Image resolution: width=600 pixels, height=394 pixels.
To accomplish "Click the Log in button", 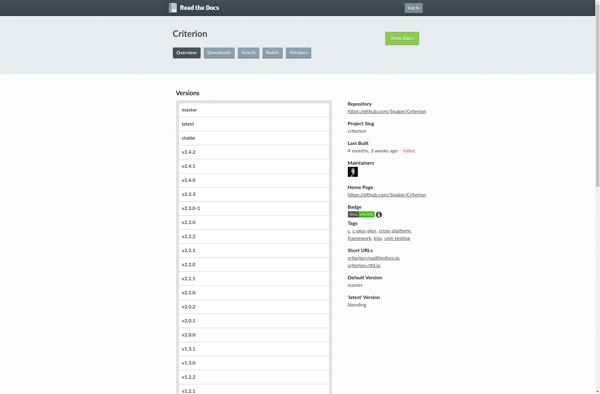I will pos(414,8).
